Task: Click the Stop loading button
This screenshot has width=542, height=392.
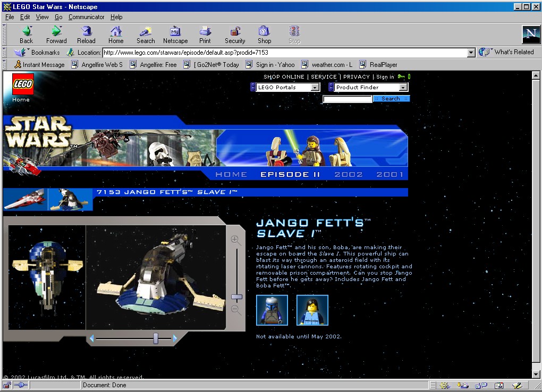Action: [294, 35]
